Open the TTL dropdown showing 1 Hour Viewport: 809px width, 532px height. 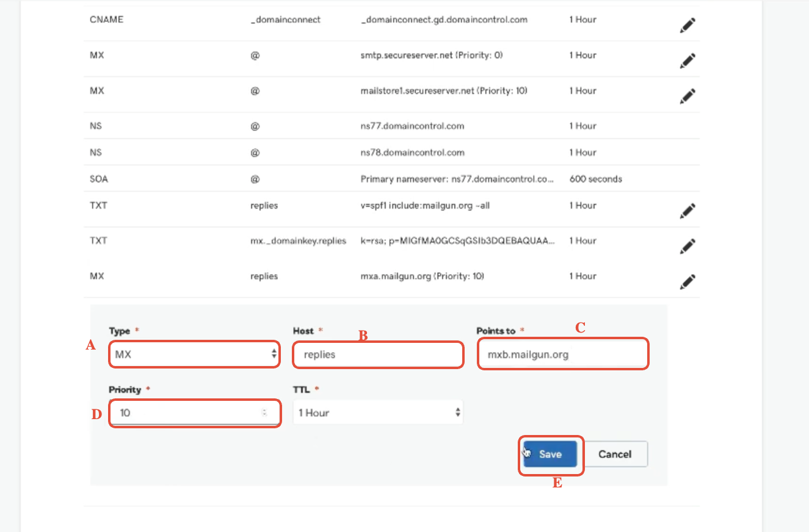pos(378,413)
